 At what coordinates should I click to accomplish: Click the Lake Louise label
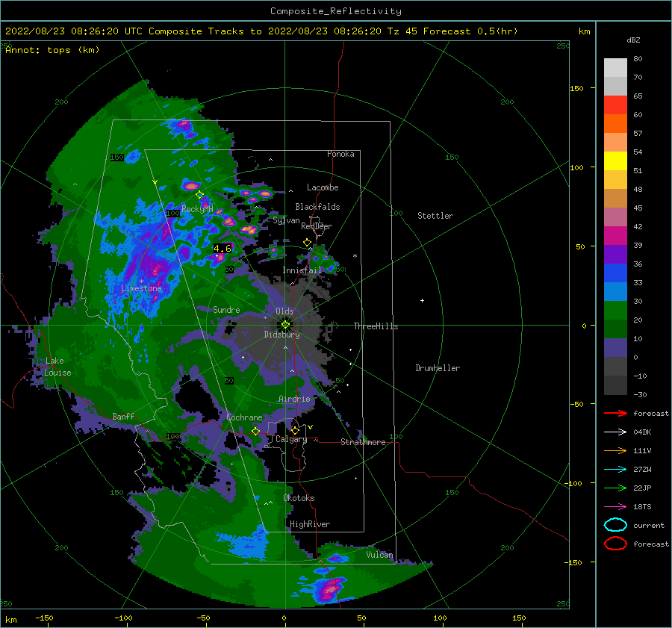pos(57,367)
